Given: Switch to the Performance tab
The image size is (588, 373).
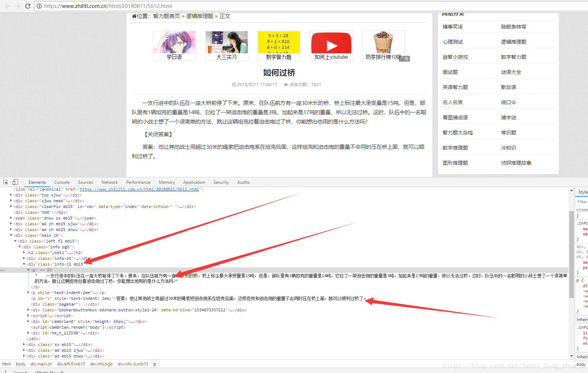Looking at the screenshot, I should point(138,182).
